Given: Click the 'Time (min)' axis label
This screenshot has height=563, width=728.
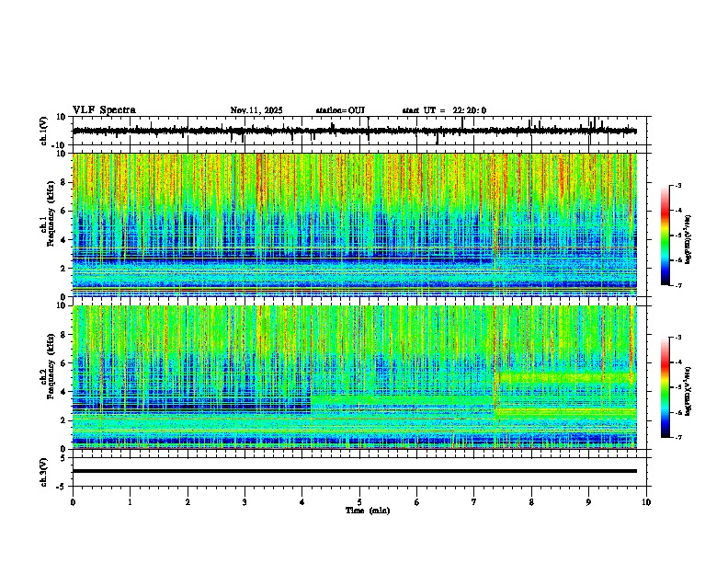Looking at the screenshot, I should [x=368, y=511].
